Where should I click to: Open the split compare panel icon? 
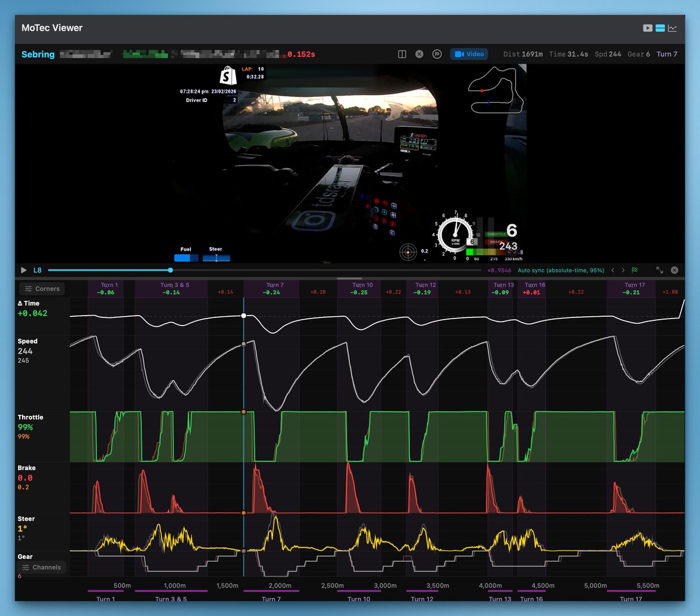[402, 54]
